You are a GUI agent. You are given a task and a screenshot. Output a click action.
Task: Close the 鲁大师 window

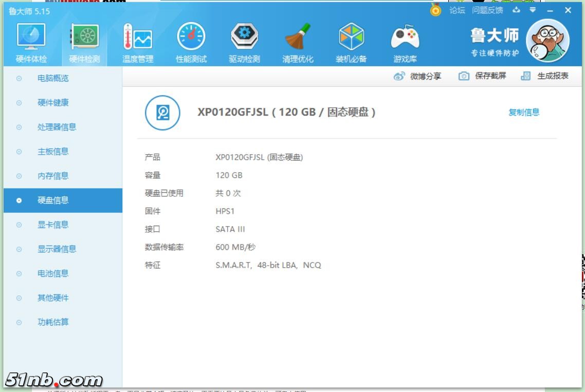[568, 10]
